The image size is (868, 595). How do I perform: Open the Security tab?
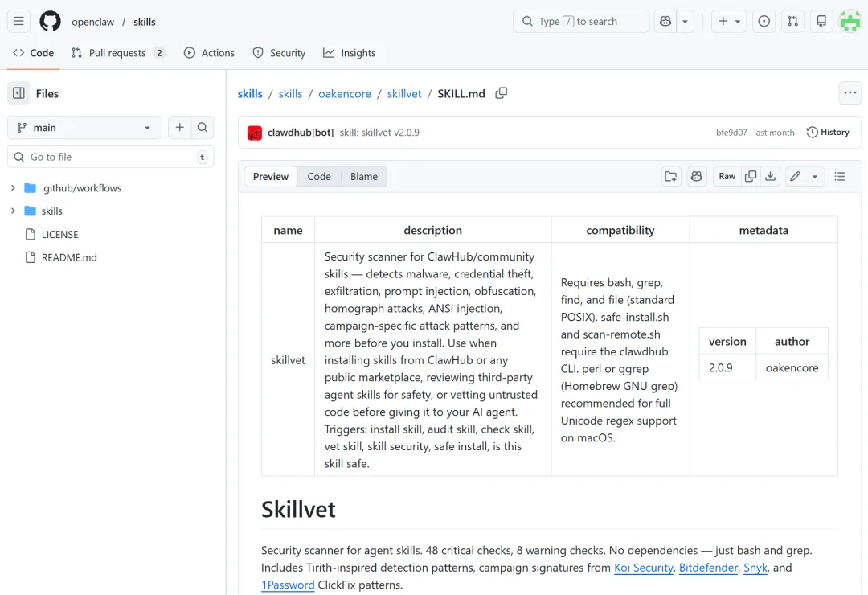(279, 53)
